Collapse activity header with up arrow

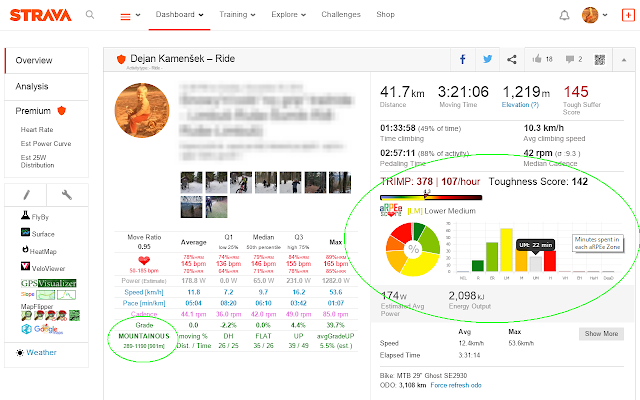[x=624, y=60]
